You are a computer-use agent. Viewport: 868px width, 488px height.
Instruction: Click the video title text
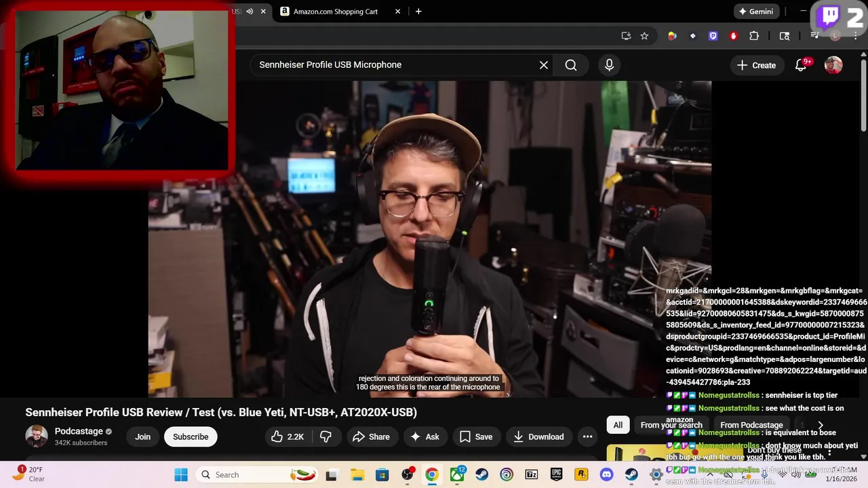tap(221, 412)
